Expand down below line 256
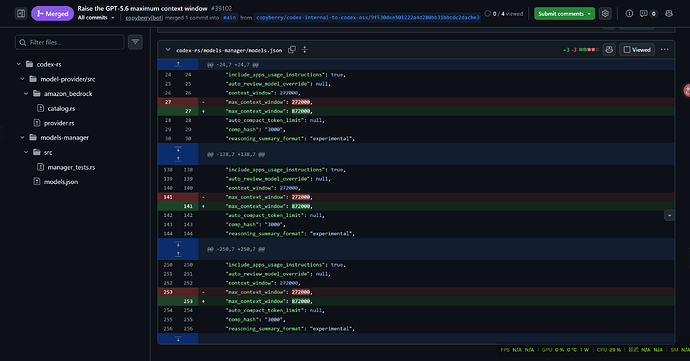Viewport: 690px width, 361px height. pos(178,339)
